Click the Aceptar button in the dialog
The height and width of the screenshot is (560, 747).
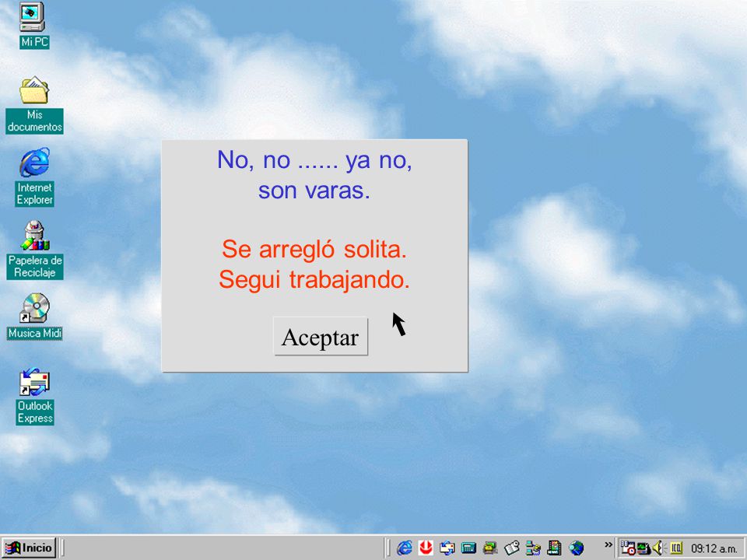pos(320,336)
